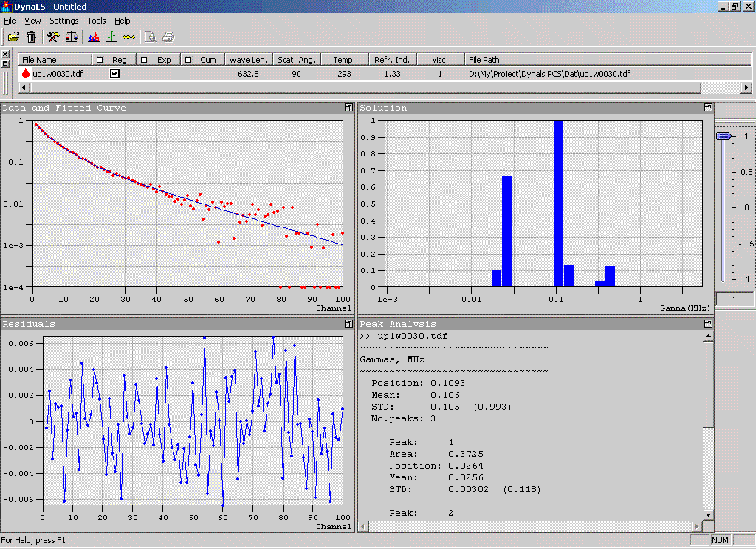Click the trash can delete icon
The width and height of the screenshot is (756, 549).
[32, 37]
